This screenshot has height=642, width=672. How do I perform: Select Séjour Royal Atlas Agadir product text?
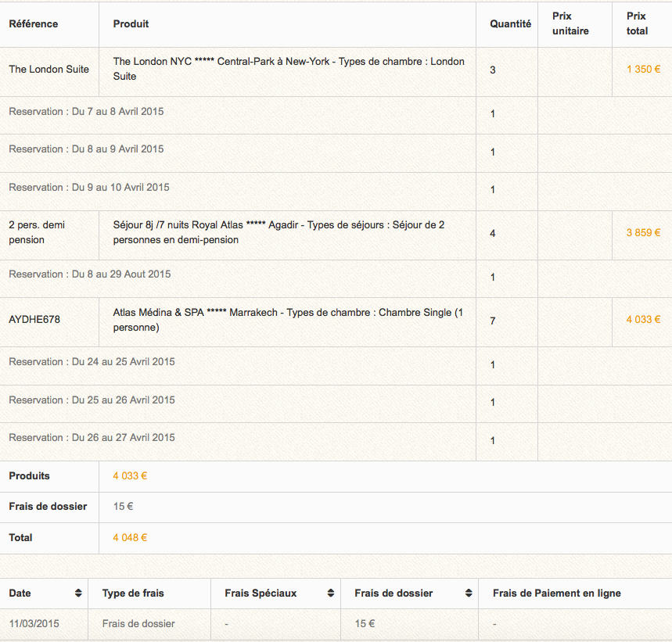(279, 232)
